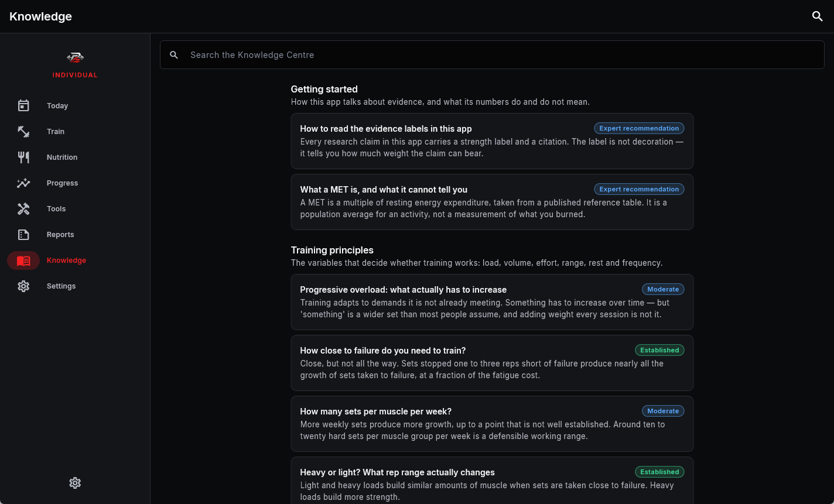Click Established badge on failure card
Viewport: 834px width, 504px height.
[659, 350]
